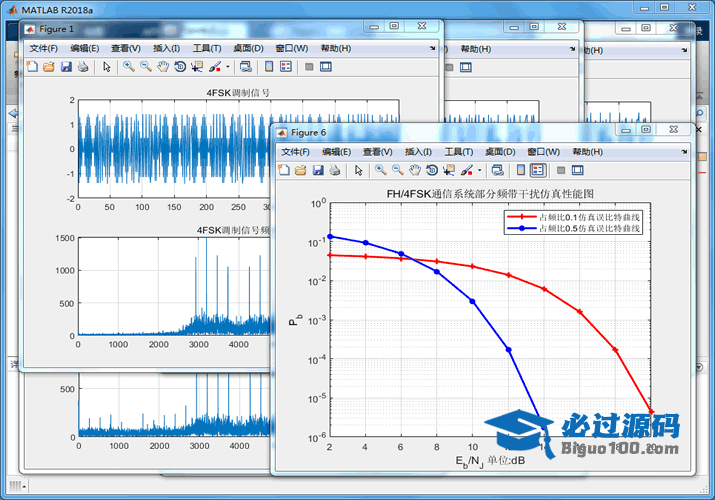Select Data Cursor tool in Figure 6
This screenshot has width=715, height=500.
(449, 170)
